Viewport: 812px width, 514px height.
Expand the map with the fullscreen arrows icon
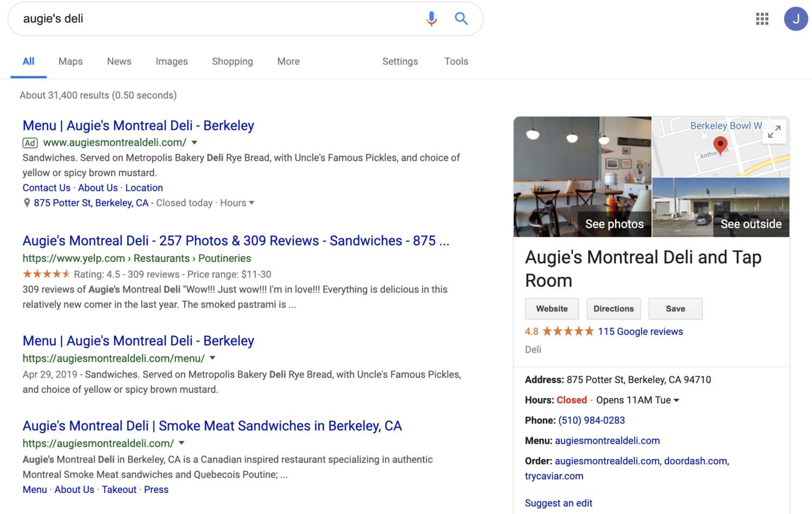(x=774, y=132)
